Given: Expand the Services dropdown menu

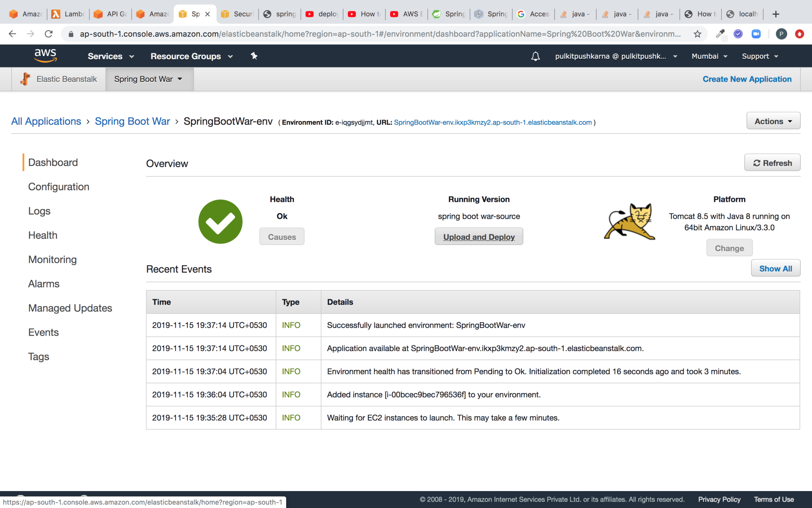Looking at the screenshot, I should (111, 56).
